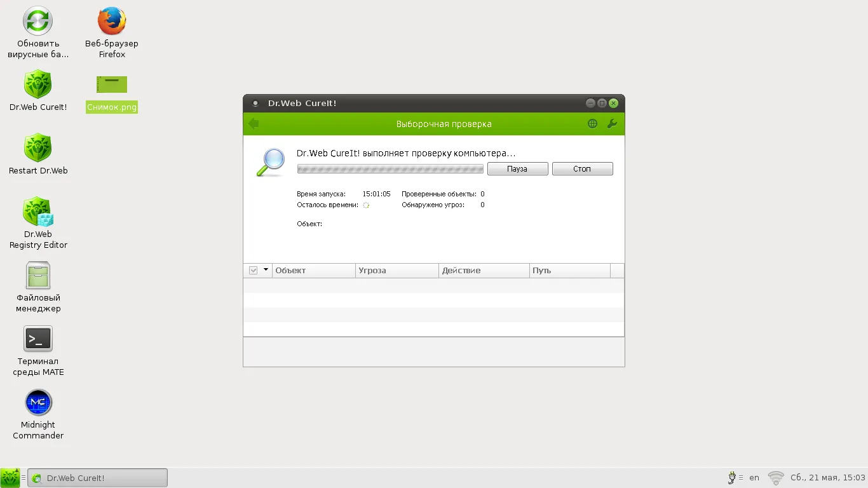Image resolution: width=868 pixels, height=488 pixels.
Task: Expand the dropdown arrow beside select-all checkbox
Action: click(x=266, y=270)
